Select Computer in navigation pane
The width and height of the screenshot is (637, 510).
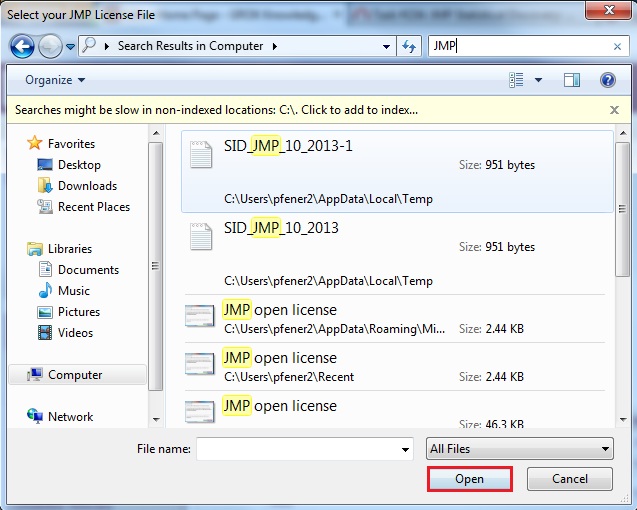tap(77, 374)
